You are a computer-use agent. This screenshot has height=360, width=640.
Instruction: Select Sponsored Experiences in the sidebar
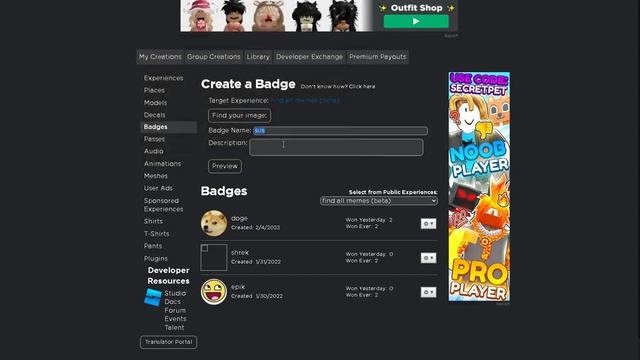point(163,205)
